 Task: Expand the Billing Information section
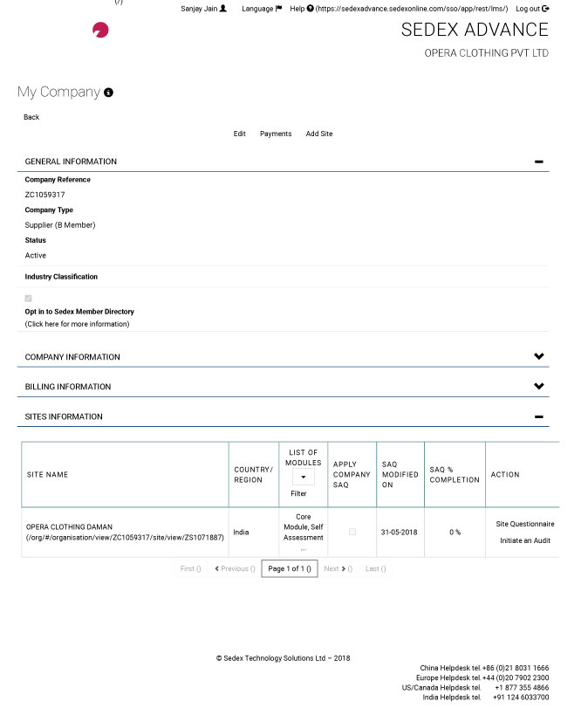539,386
